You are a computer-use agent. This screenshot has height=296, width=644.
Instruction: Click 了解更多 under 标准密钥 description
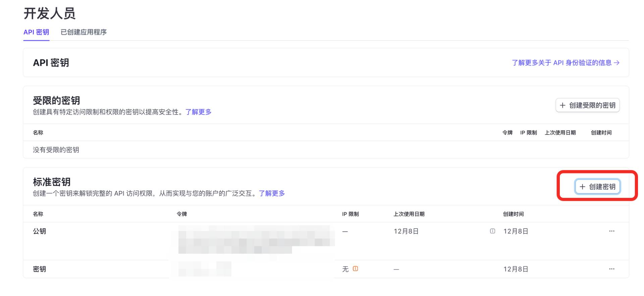click(272, 194)
